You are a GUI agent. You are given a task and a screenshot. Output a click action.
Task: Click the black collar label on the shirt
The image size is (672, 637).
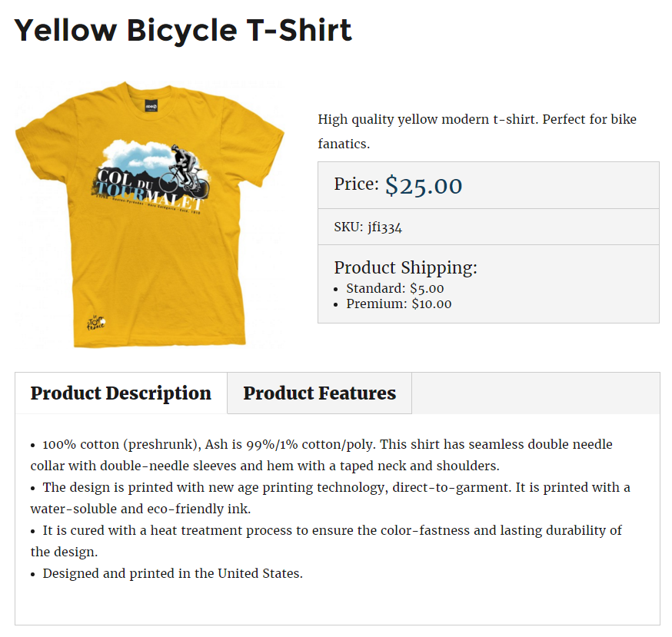pyautogui.click(x=151, y=105)
